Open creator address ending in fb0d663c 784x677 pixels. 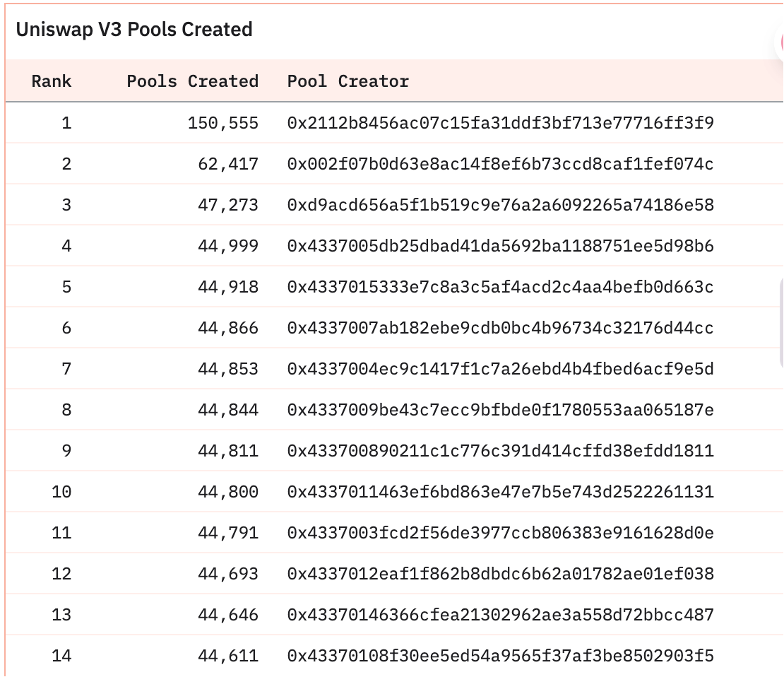(x=500, y=287)
